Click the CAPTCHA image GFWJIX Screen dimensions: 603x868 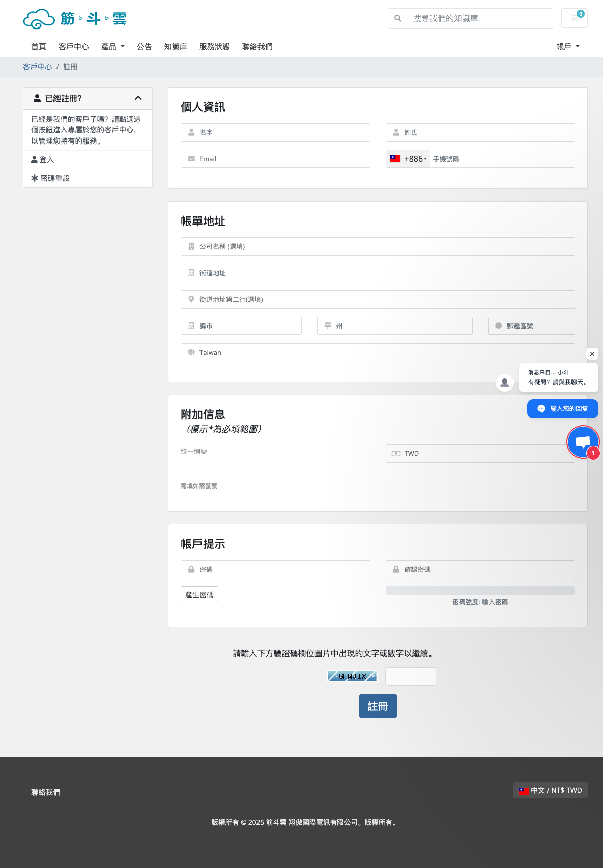(352, 676)
